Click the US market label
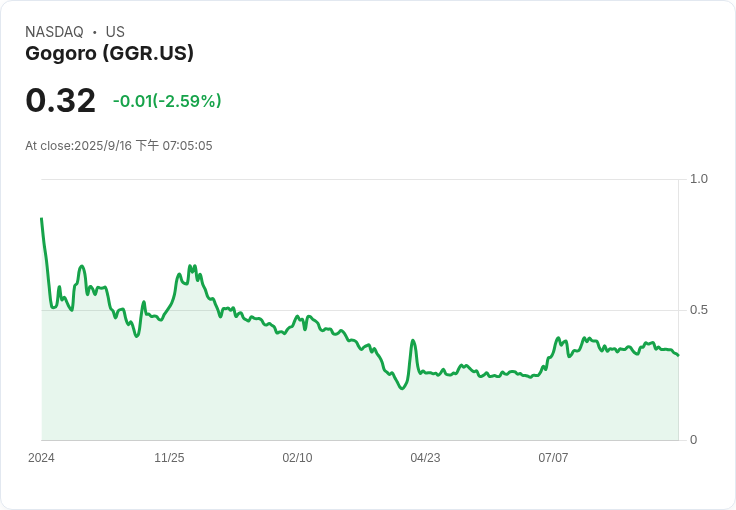The height and width of the screenshot is (510, 736). [115, 32]
